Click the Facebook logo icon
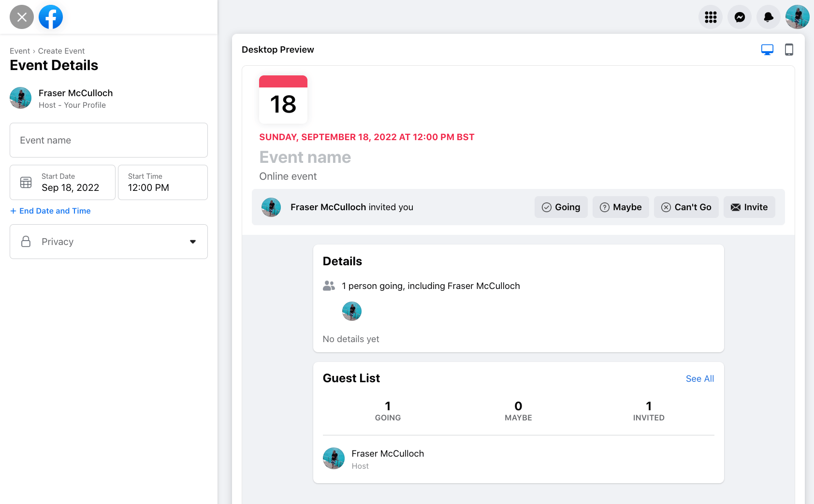Screen dimensions: 814x504 51,17
